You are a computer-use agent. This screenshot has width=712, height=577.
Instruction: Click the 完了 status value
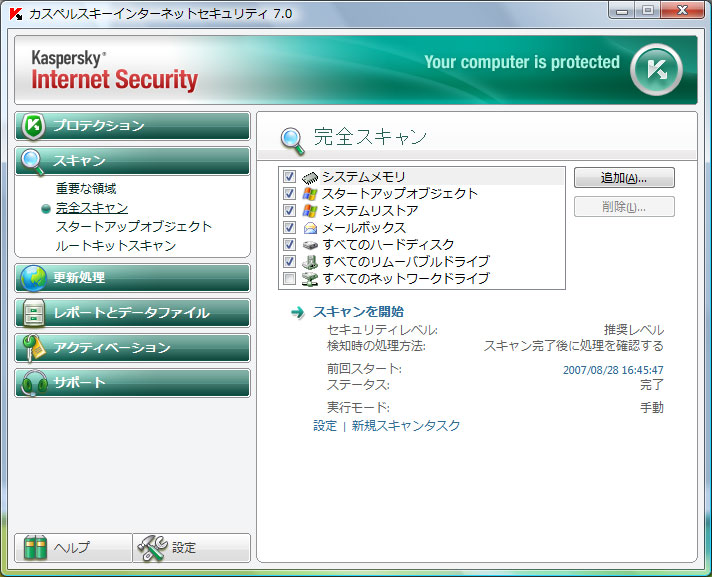[652, 385]
